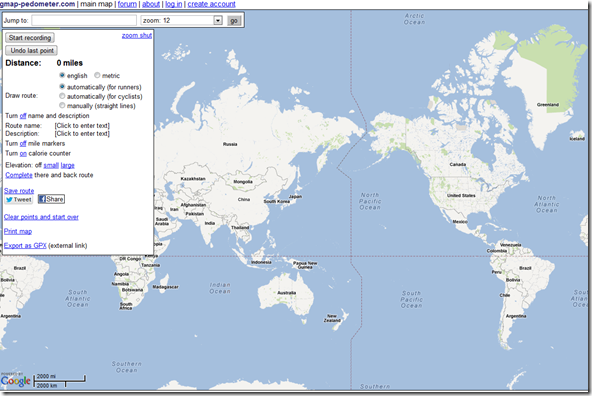Click the go button beside zoom
Screen dimensions: 592x396
(x=234, y=20)
